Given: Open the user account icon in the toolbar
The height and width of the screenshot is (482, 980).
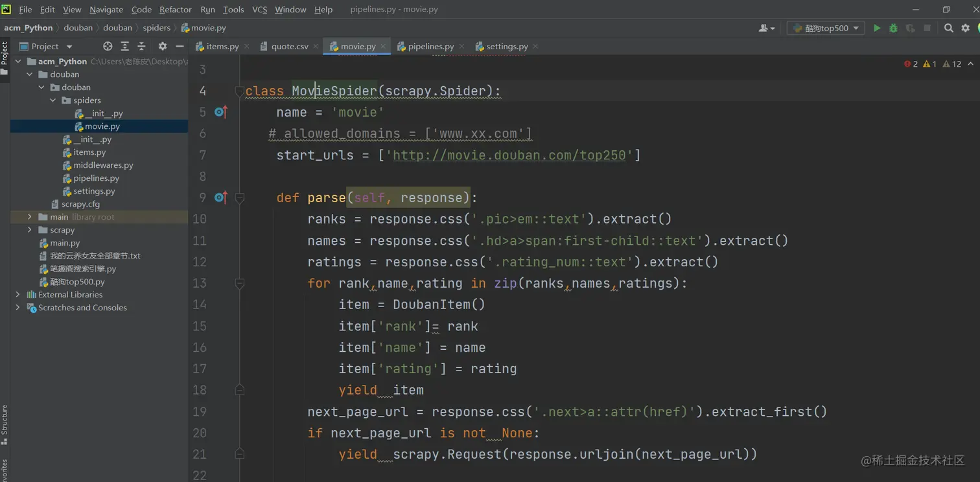Looking at the screenshot, I should pos(766,28).
